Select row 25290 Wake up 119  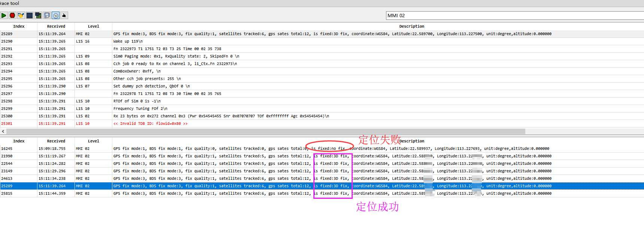point(322,41)
